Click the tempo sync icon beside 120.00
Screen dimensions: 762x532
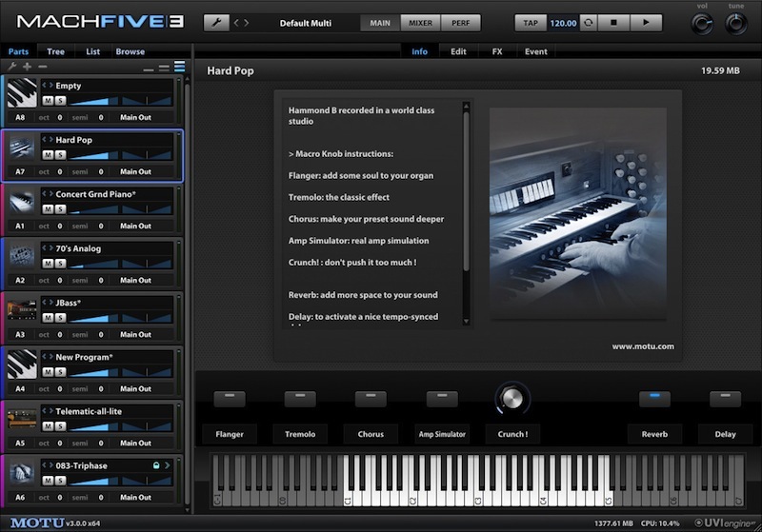coord(589,23)
